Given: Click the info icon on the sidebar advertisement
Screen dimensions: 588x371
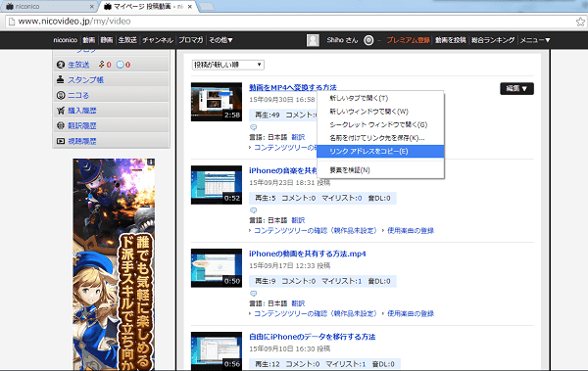Looking at the screenshot, I should click(x=151, y=162).
